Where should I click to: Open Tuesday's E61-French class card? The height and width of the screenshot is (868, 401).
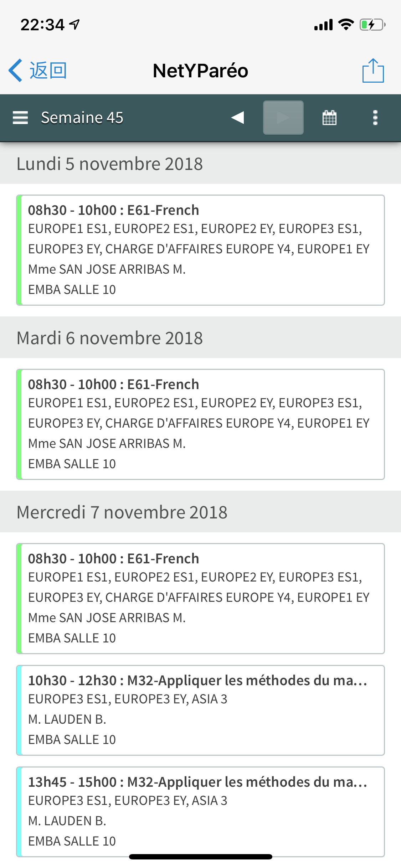200,424
